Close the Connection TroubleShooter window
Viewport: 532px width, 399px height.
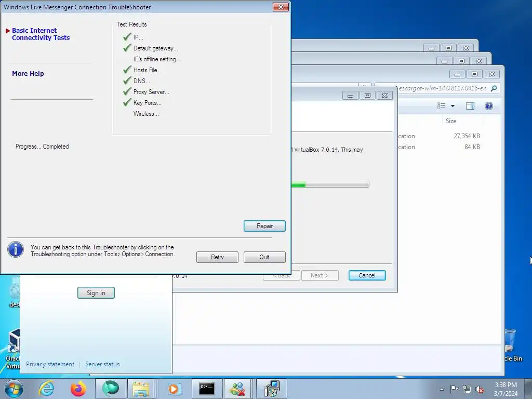[281, 7]
